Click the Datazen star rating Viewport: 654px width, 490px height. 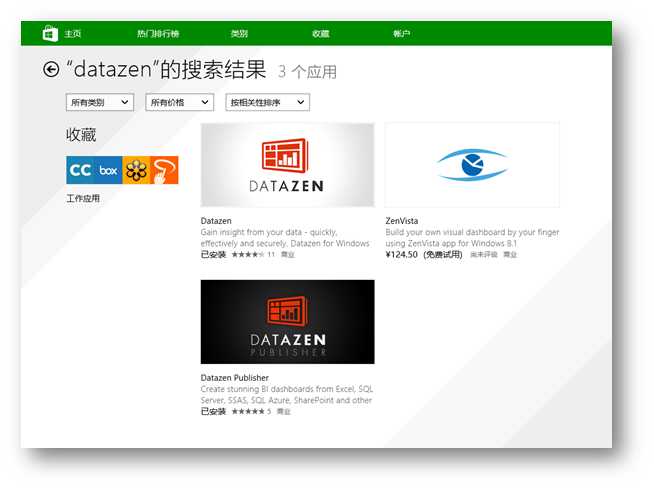248,254
